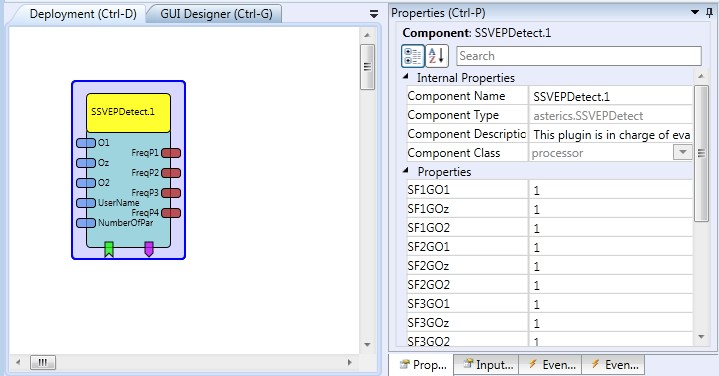Edit the SF2GO2 value

point(611,285)
